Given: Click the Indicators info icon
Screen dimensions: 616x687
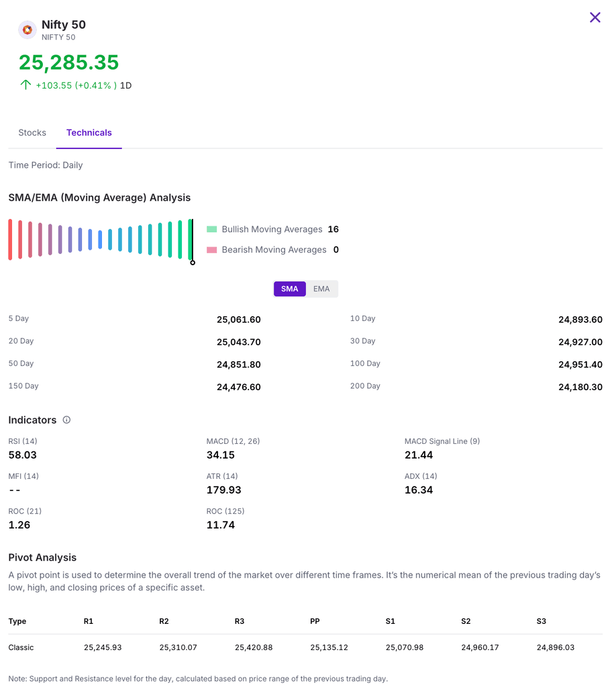Looking at the screenshot, I should click(x=66, y=420).
